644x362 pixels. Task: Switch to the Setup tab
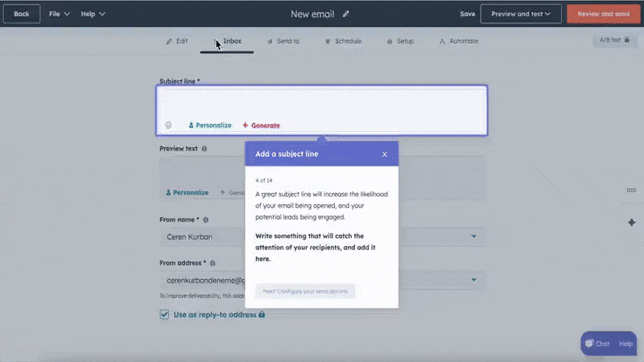[x=400, y=41]
